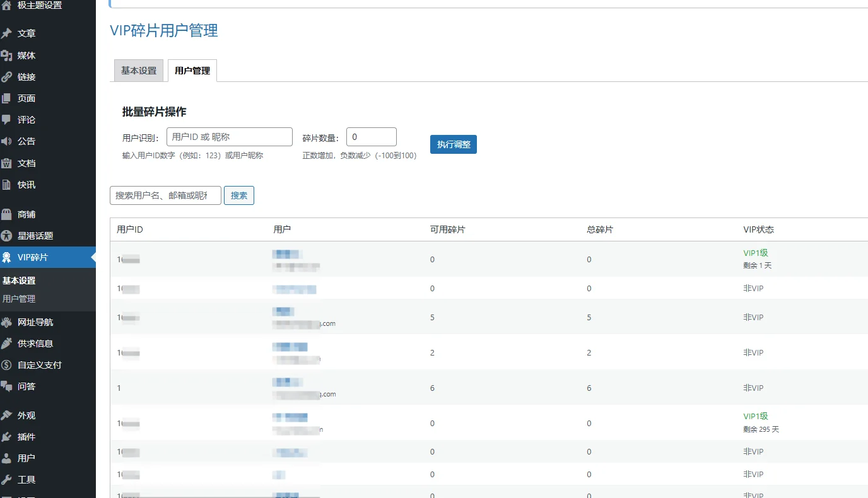The width and height of the screenshot is (868, 498).
Task: Click the 自定义支付 dollar coin icon
Action: coord(7,365)
